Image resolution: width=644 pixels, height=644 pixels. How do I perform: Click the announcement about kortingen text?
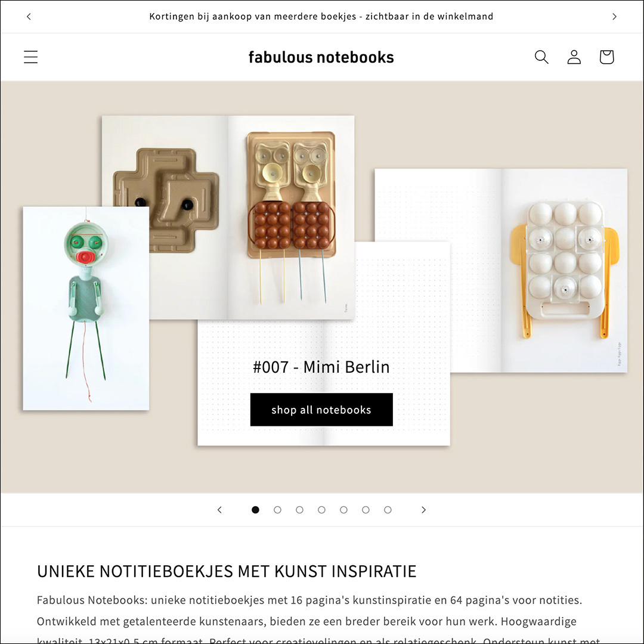click(x=321, y=17)
